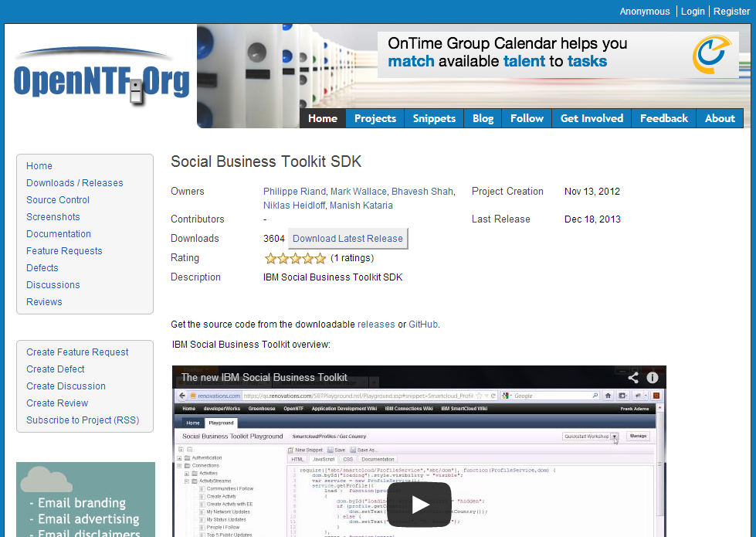This screenshot has height=537, width=756.
Task: Click the 'IBM Social Business Toolkit SDK' description text
Action: 333,277
